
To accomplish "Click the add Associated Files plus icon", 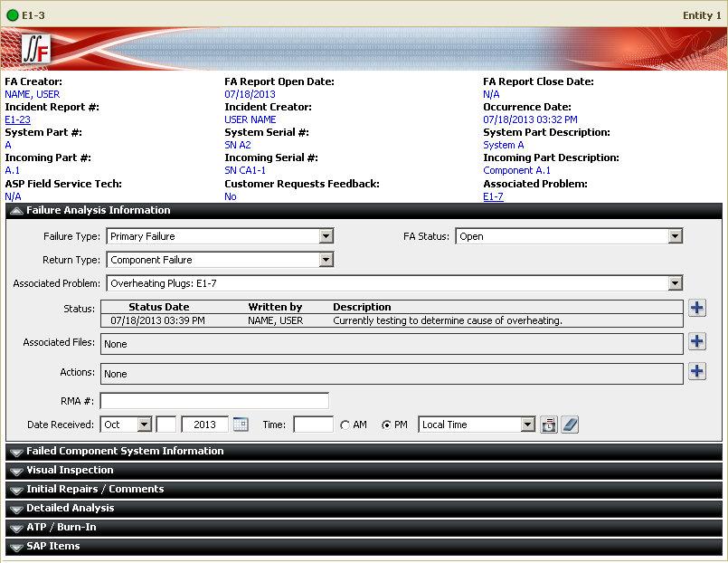I will point(696,341).
